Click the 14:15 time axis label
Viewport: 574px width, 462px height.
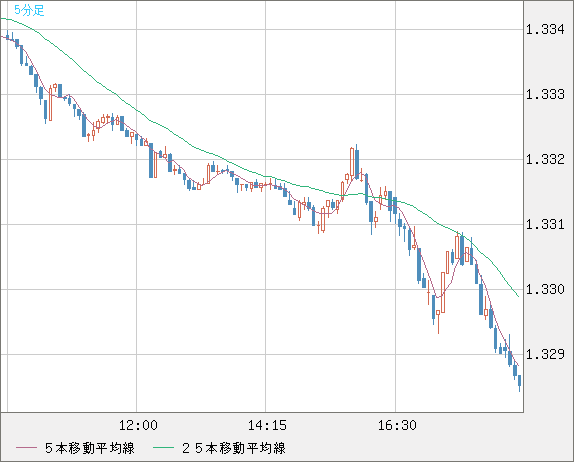tap(267, 425)
